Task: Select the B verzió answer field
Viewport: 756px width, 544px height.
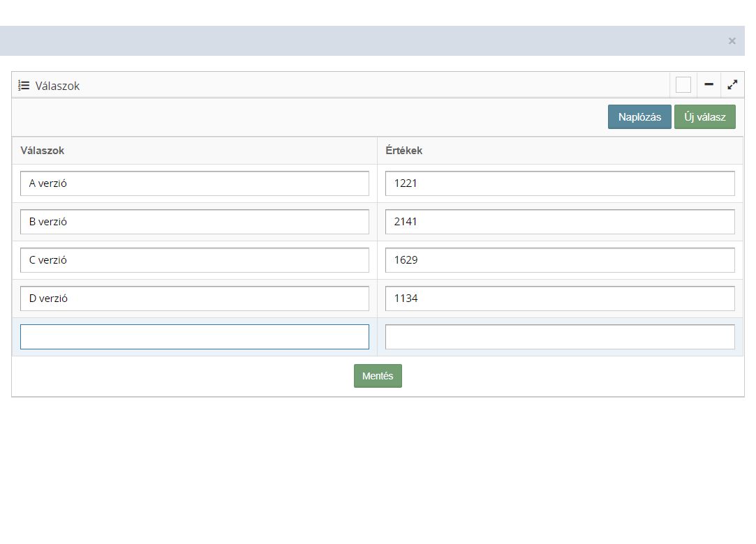Action: tap(194, 222)
